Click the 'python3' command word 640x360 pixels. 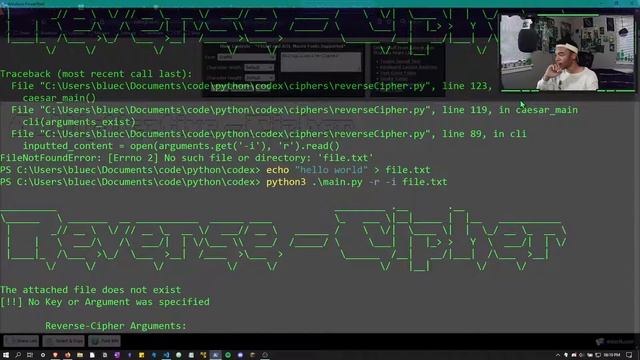pyautogui.click(x=286, y=182)
